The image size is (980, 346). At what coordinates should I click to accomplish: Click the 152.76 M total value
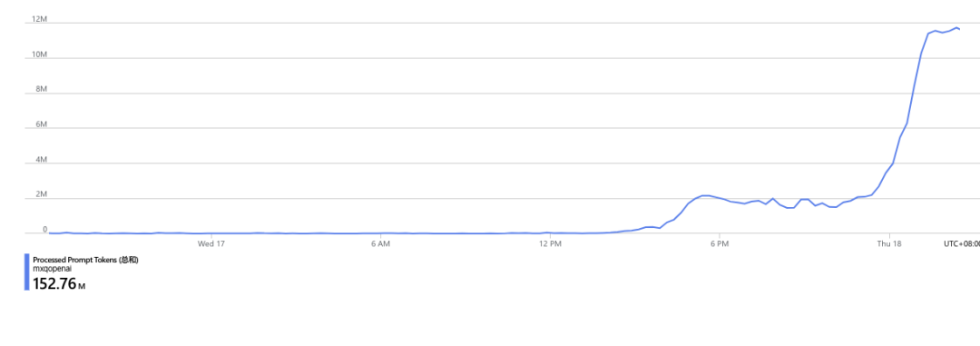tap(59, 284)
